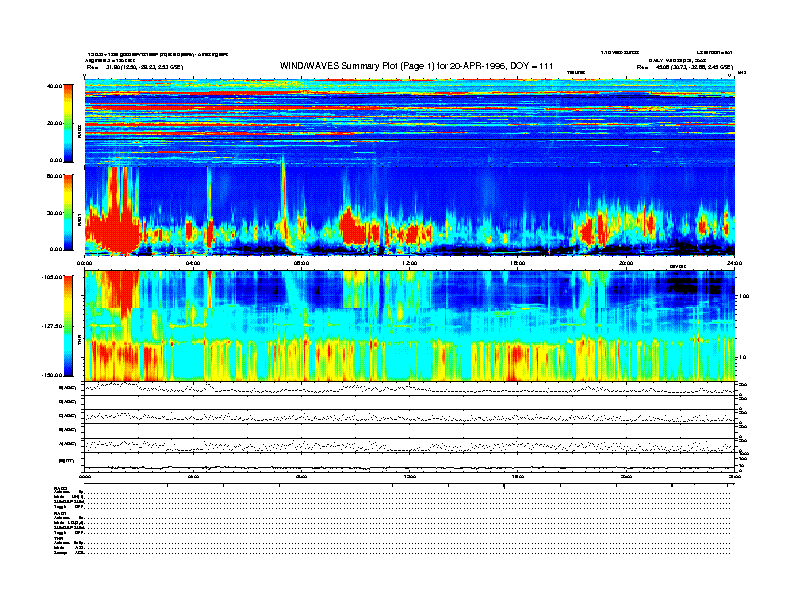792x612 pixels.
Task: Click inside the RAD2 spectrogram panel
Action: [x=410, y=122]
